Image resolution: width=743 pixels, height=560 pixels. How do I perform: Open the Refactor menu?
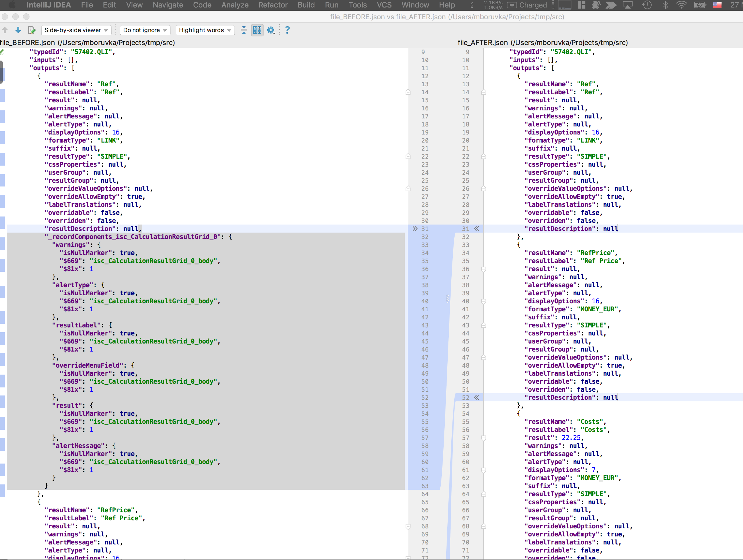click(273, 5)
